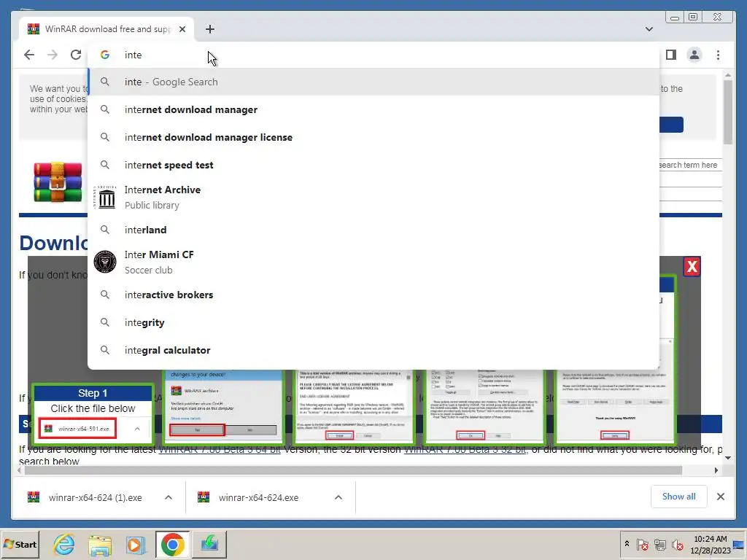Viewport: 747px width, 560px height.
Task: Click vertical scrollbar down arrow
Action: coord(728,458)
